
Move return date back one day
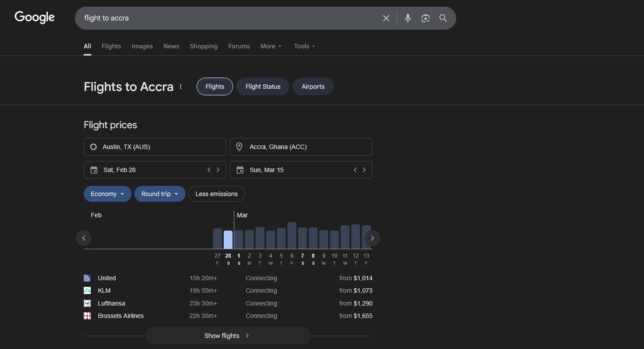pos(355,170)
